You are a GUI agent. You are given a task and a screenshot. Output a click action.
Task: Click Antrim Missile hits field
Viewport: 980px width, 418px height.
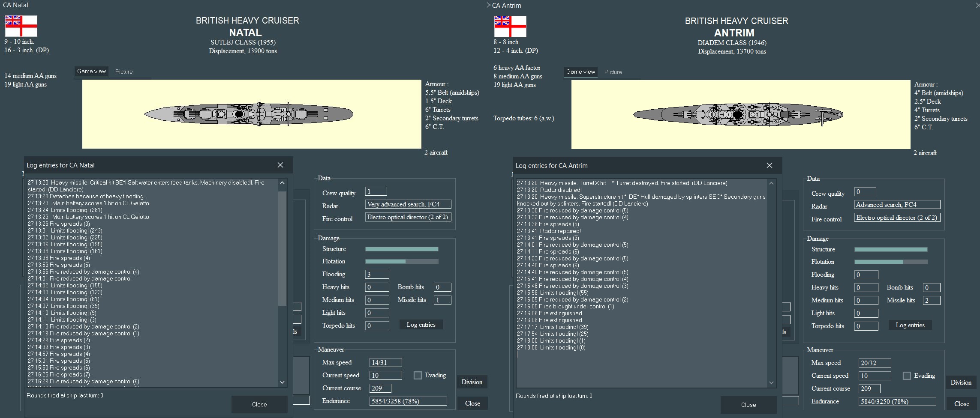click(932, 300)
